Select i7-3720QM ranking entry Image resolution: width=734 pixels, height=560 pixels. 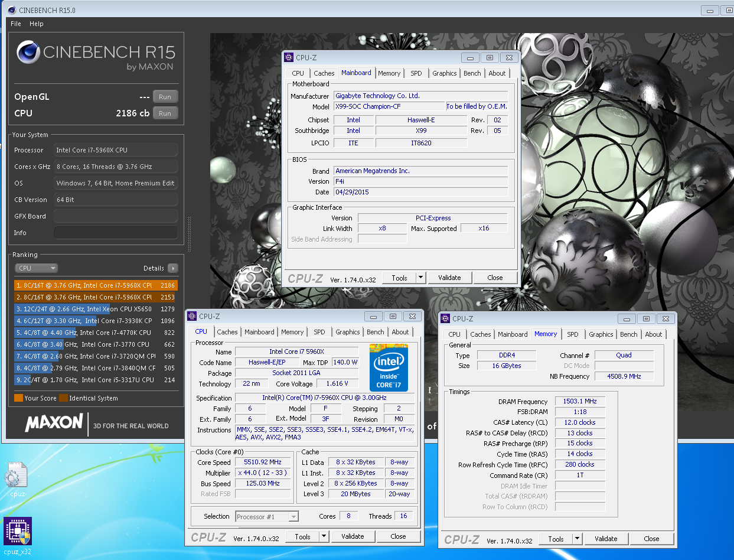[x=96, y=356]
